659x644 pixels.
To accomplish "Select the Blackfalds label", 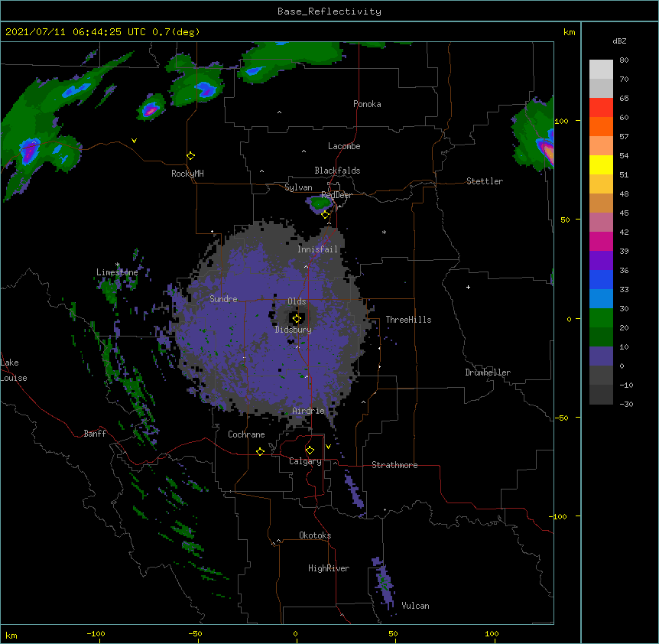I will [x=337, y=171].
